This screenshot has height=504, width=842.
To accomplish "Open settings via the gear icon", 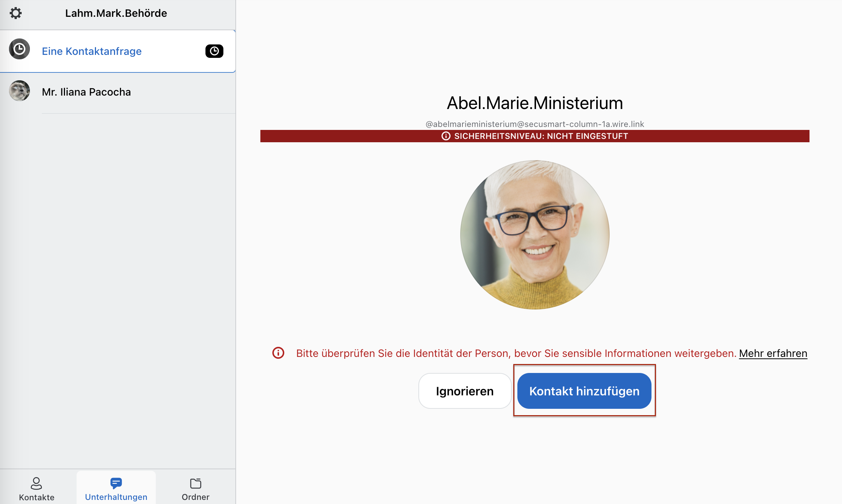I will tap(16, 13).
